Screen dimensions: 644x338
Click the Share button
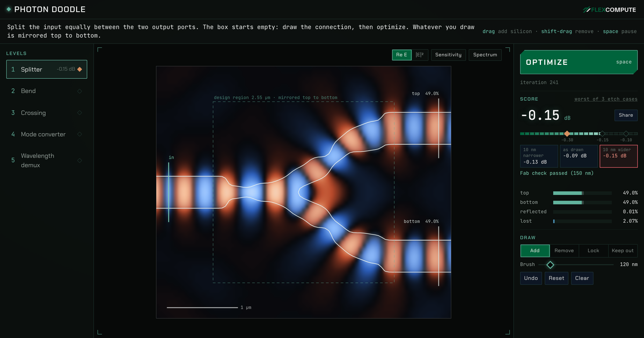(626, 115)
